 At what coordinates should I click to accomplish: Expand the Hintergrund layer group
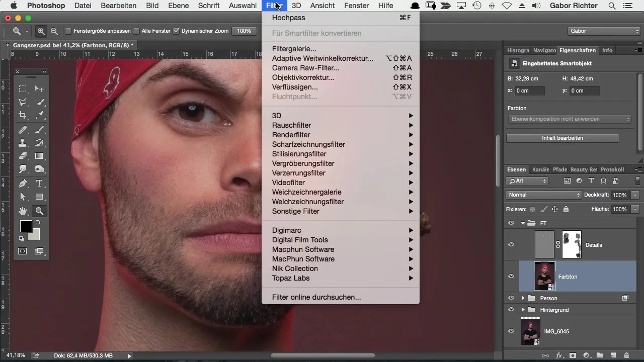click(523, 310)
